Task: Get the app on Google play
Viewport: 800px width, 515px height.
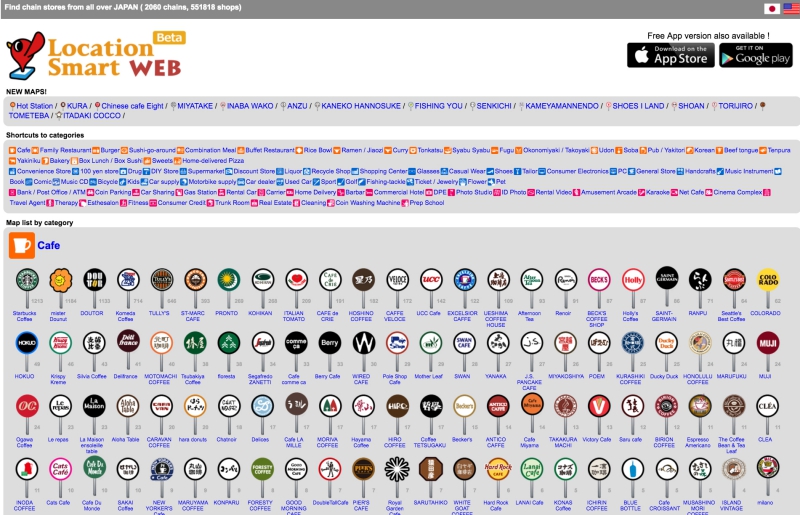Action: click(x=756, y=55)
